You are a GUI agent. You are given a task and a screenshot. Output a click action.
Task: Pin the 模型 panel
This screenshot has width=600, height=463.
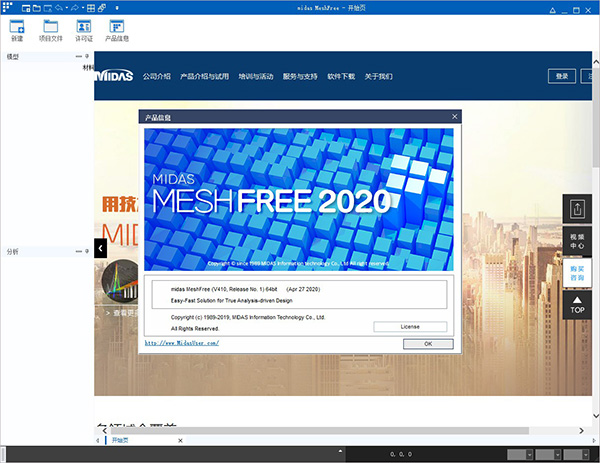(x=87, y=56)
